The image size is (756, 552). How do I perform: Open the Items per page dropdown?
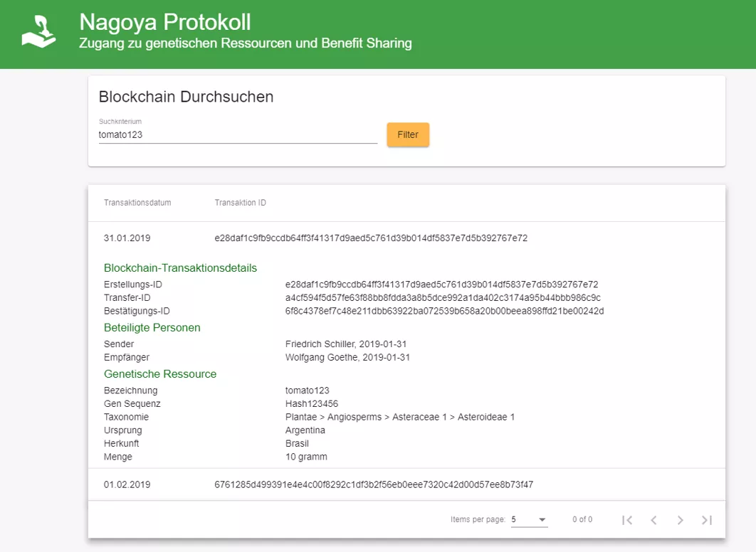click(x=529, y=519)
